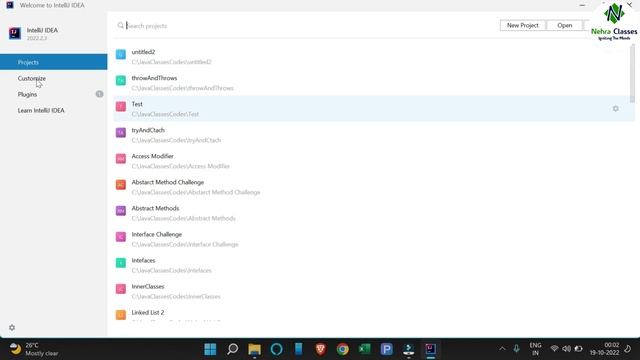The height and width of the screenshot is (360, 640).
Task: Click the IntelliJ IDEA logo in the sidebar
Action: (15, 33)
